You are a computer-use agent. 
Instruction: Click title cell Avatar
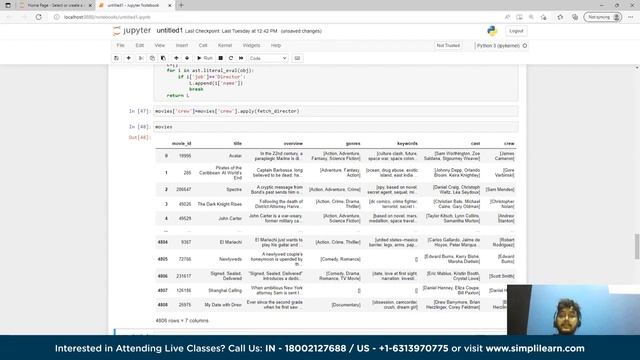(235, 156)
